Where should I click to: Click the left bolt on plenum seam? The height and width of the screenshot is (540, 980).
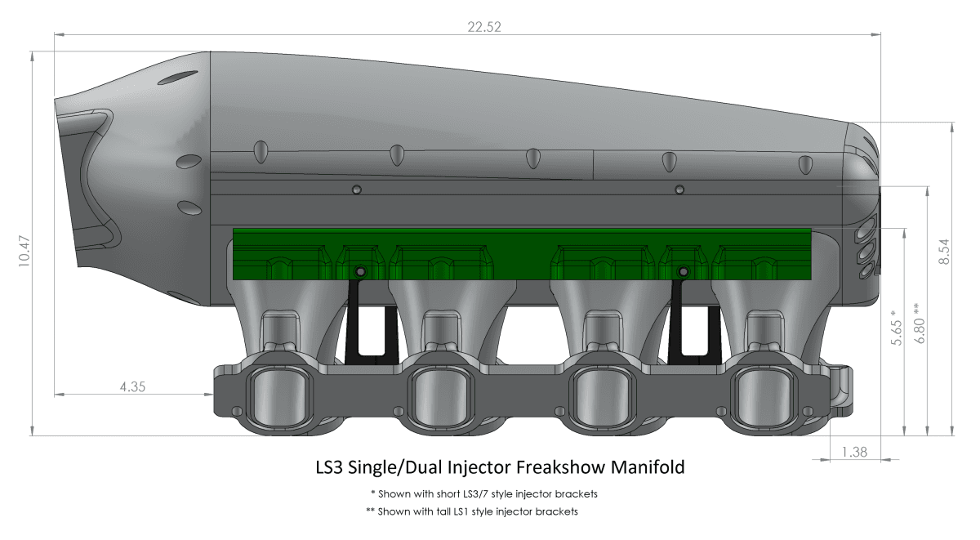pos(355,190)
